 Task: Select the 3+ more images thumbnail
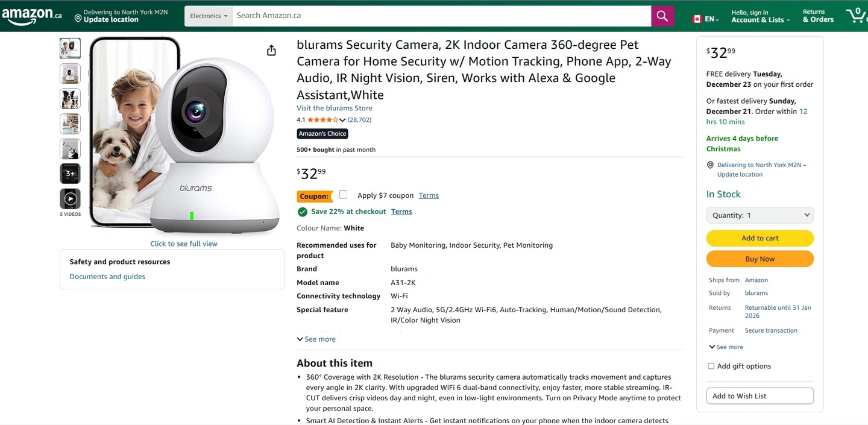pyautogui.click(x=70, y=174)
